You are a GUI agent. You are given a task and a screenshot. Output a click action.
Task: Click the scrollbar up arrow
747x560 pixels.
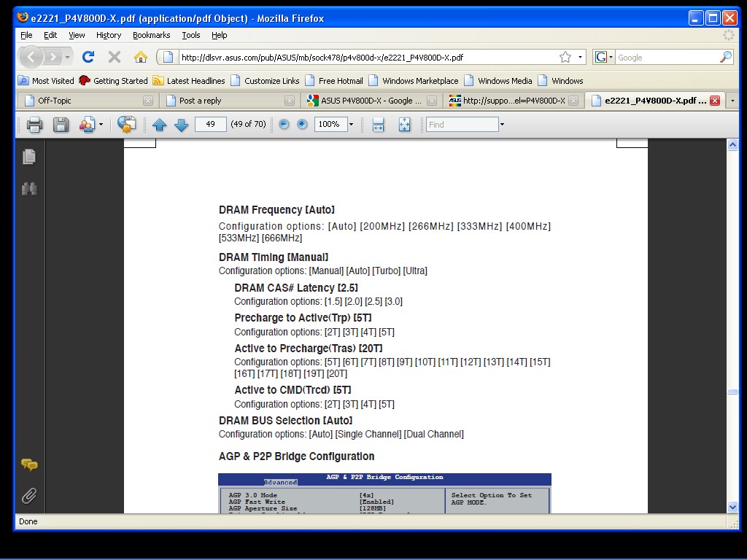[x=732, y=145]
